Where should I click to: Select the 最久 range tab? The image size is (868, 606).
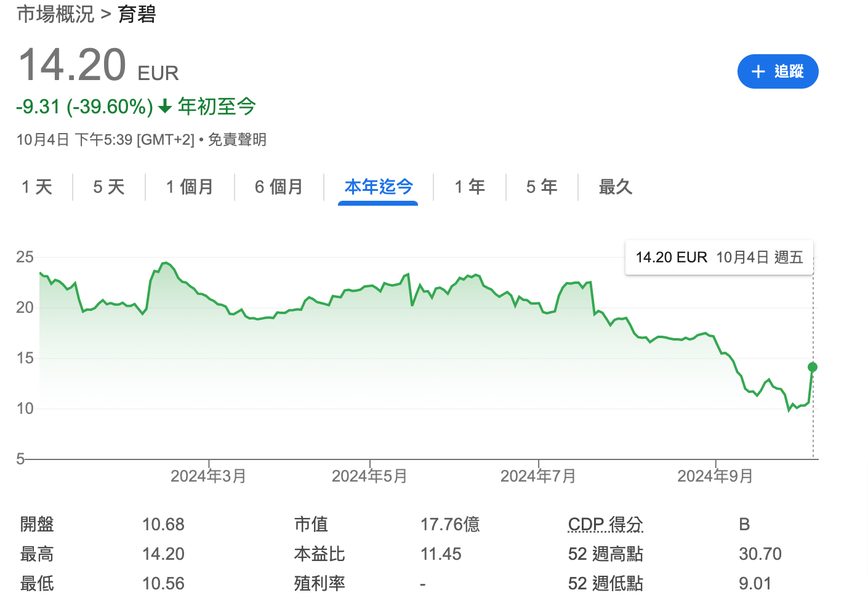(616, 187)
